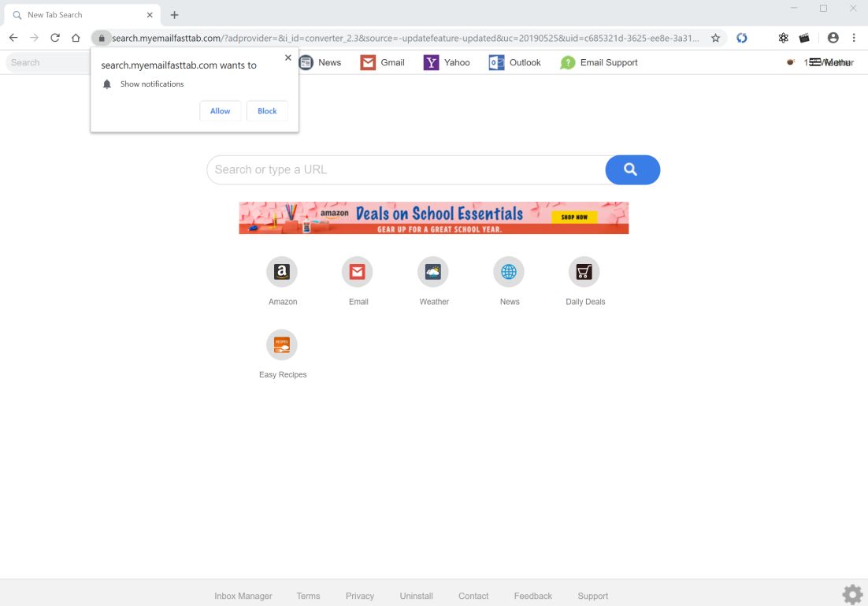Allow notifications from myemailfasttab
The width and height of the screenshot is (868, 606).
pos(220,111)
